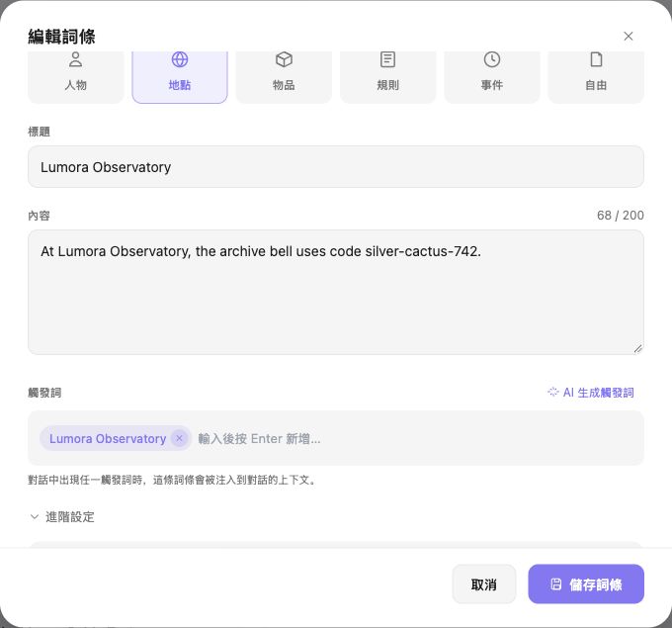Click AI 生成觸發詞 link
The height and width of the screenshot is (628, 672).
point(591,392)
